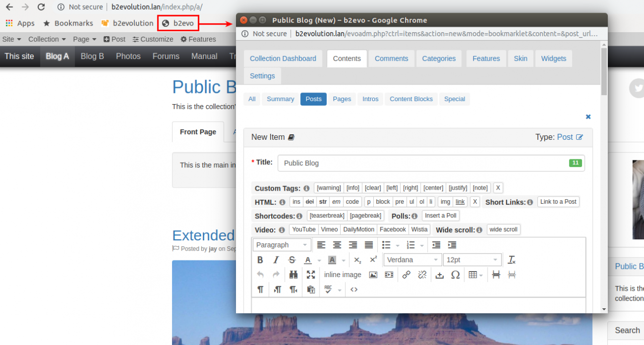Insert special character (Omega icon)
Screen dimensions: 644x345
[455, 275]
